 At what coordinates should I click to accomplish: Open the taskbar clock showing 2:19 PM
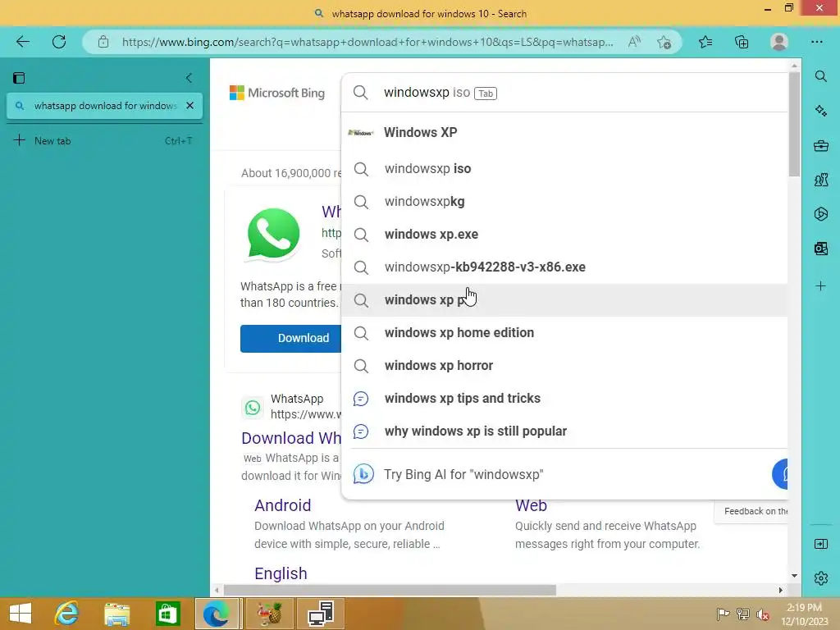coord(804,614)
